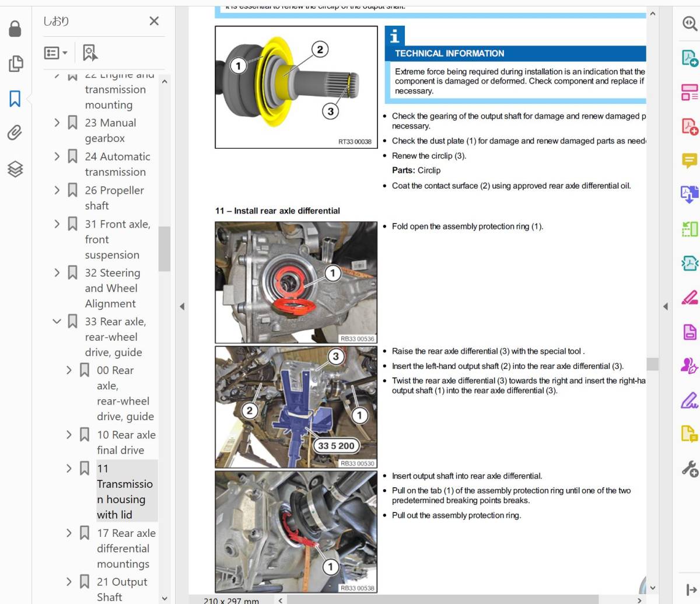Open the Combine Files tool
Viewport: 700px width, 604px height.
pyautogui.click(x=689, y=194)
